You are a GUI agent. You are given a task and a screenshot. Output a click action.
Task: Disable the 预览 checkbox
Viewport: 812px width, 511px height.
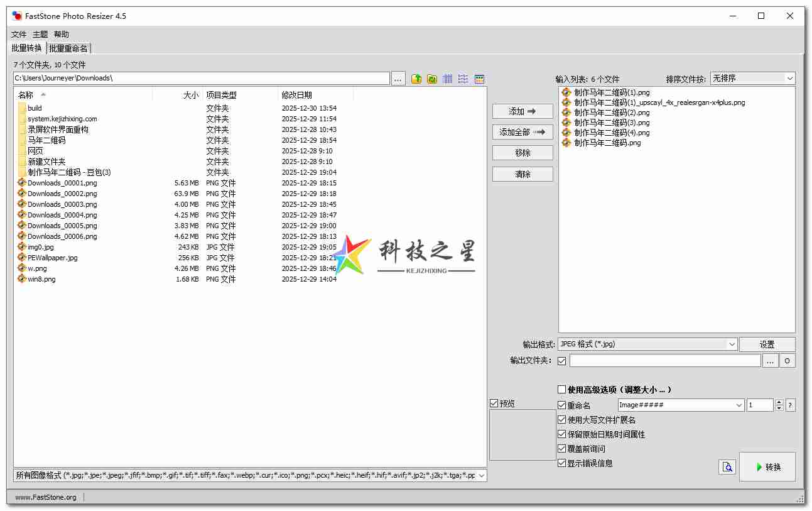pyautogui.click(x=494, y=403)
